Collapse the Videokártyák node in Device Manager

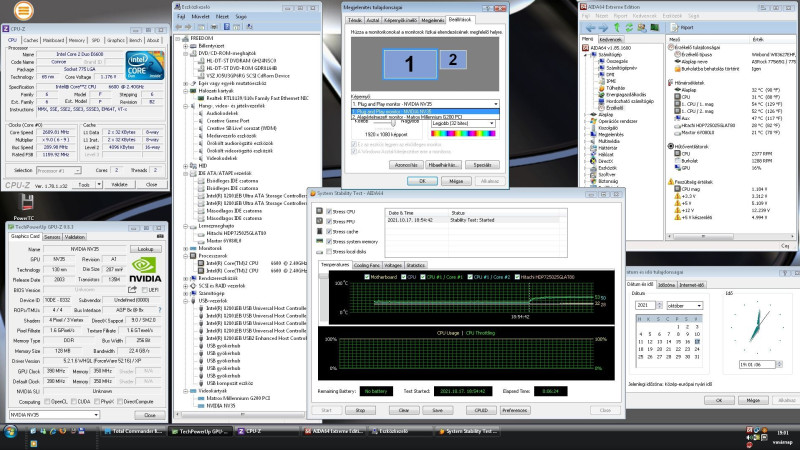click(x=186, y=391)
